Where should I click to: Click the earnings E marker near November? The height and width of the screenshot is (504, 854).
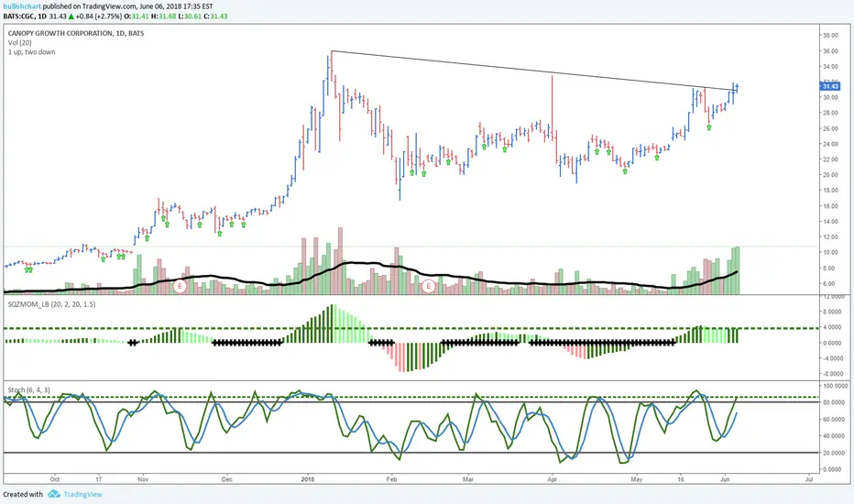pos(180,286)
